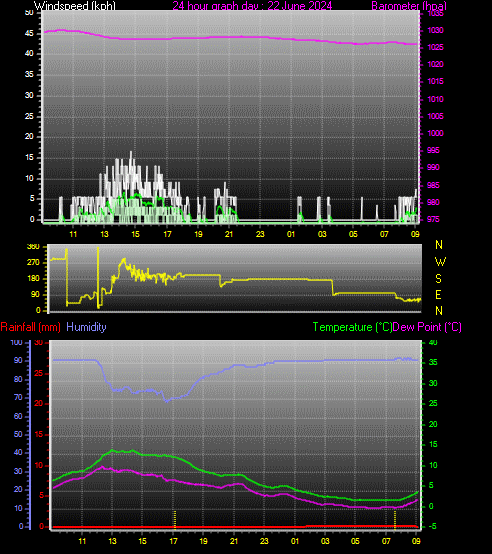This screenshot has height=554, width=492.
Task: Click barometer scale value 980
Action: [433, 202]
